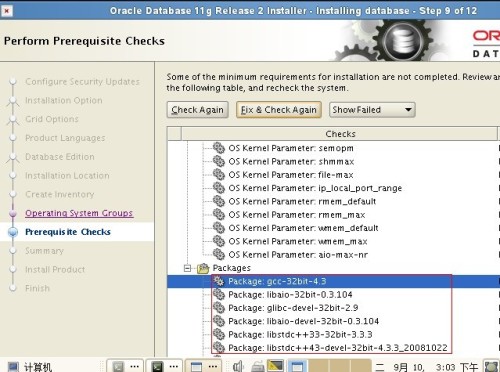
Task: Click the Create Inventory step
Action: [59, 194]
